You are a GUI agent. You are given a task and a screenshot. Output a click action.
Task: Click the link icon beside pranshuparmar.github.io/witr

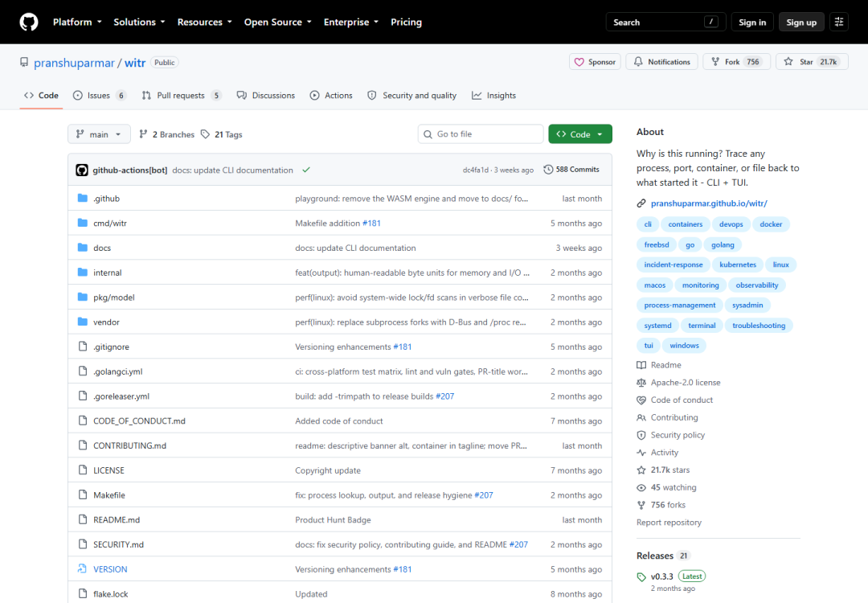(641, 203)
